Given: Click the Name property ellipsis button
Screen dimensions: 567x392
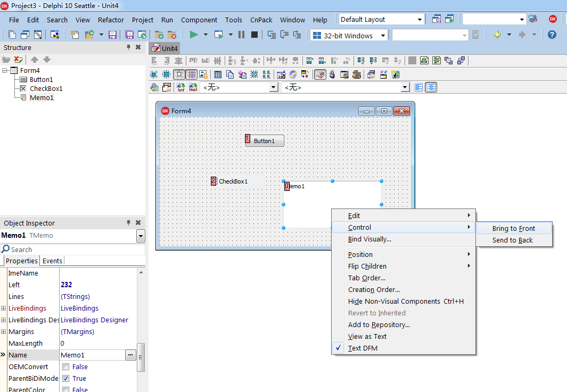Looking at the screenshot, I should 130,355.
